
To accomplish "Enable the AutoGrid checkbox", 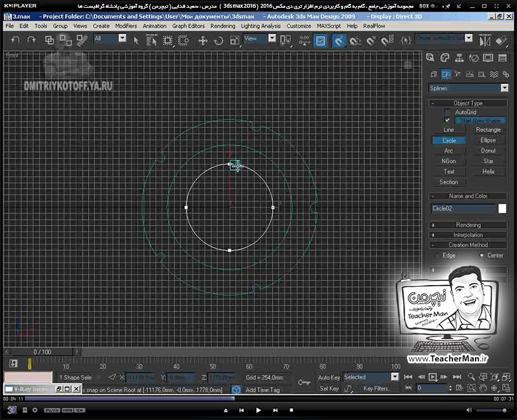I will (x=447, y=112).
